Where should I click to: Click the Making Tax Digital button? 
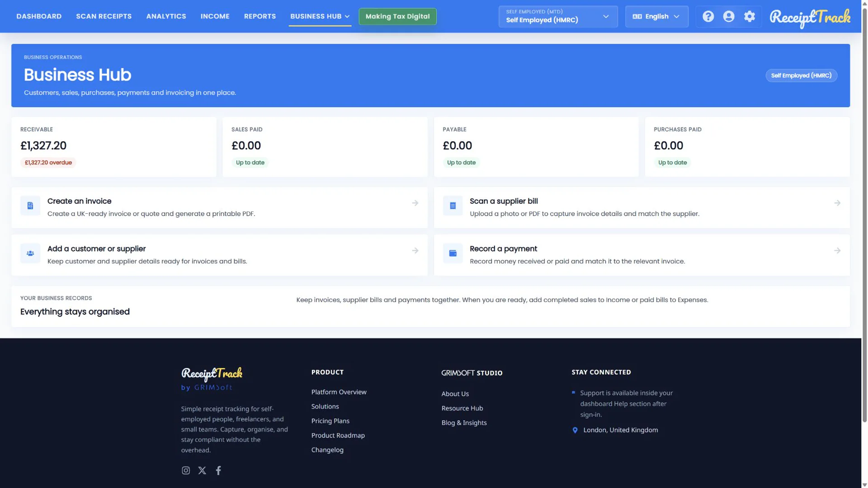(397, 16)
